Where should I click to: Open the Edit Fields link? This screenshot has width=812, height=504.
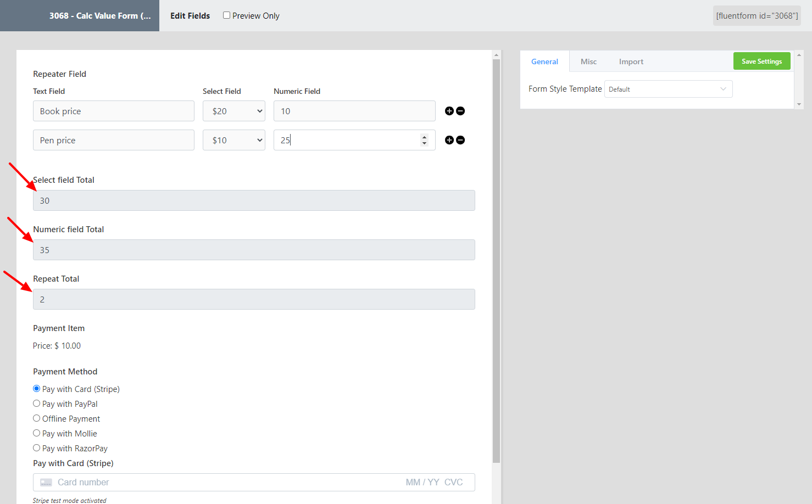click(x=190, y=16)
